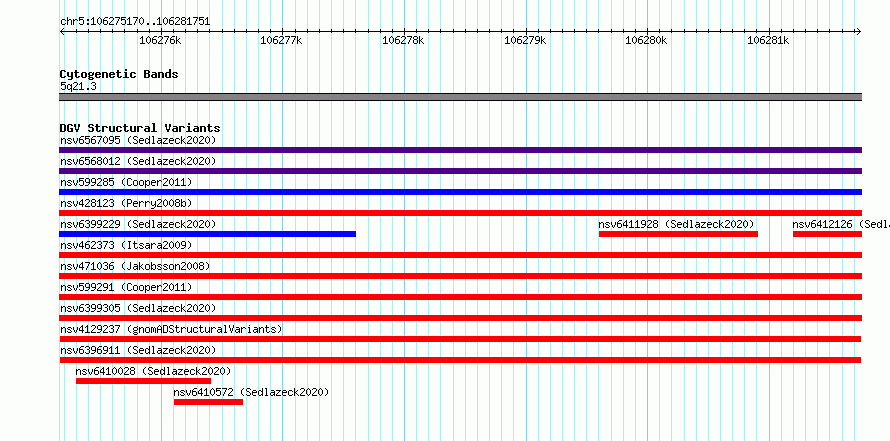Screen dimensions: 890x441
Task: Click the 106276k ruler tick label
Action: (160, 40)
